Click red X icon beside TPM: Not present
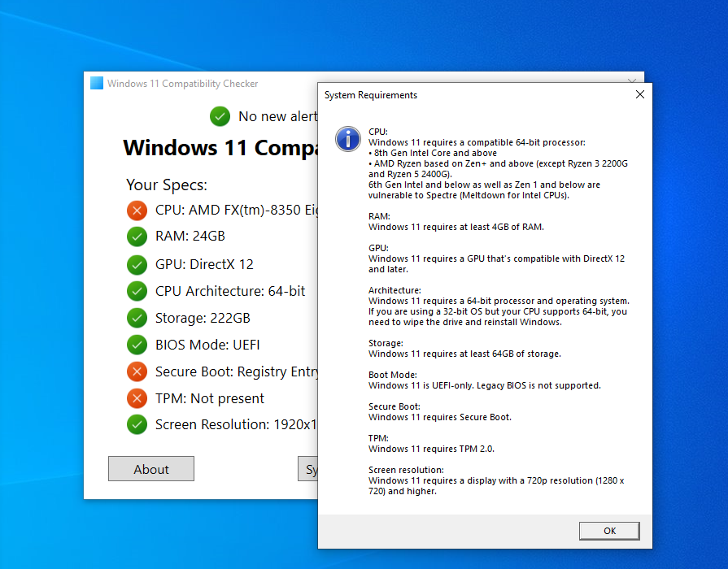 coord(137,398)
